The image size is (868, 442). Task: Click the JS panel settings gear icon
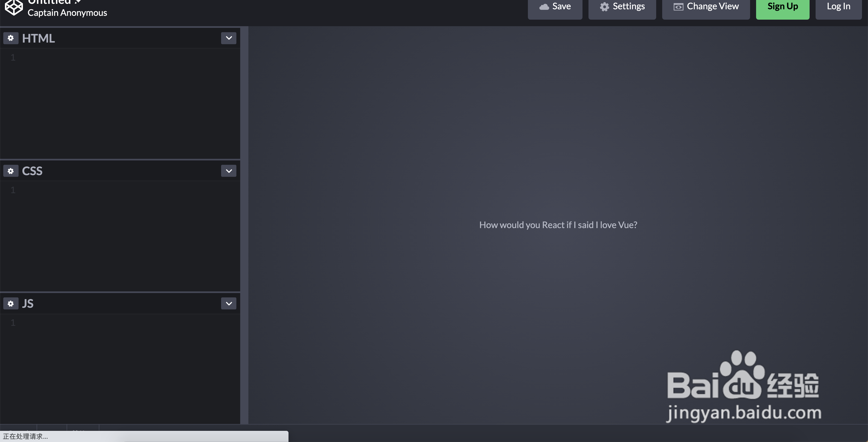click(x=11, y=303)
